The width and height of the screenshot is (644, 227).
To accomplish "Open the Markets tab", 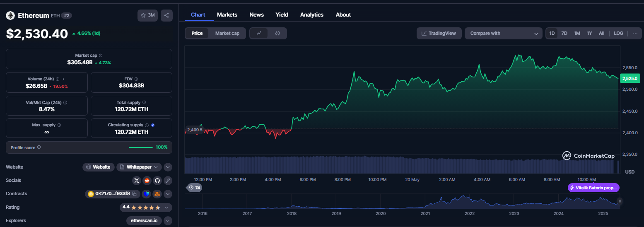I will [x=227, y=14].
